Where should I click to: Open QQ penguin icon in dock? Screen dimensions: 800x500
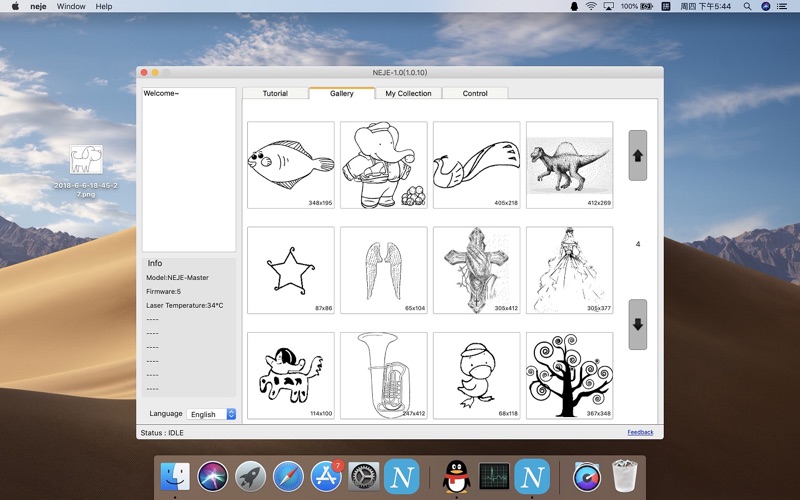[456, 477]
